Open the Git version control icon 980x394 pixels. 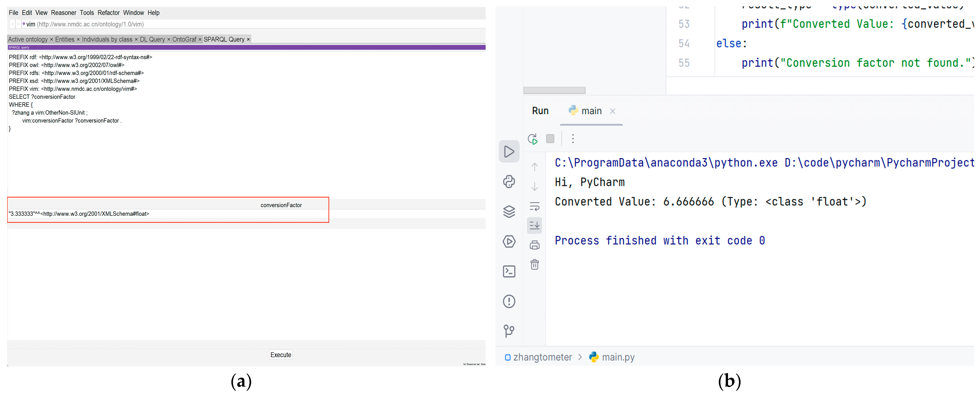509,331
